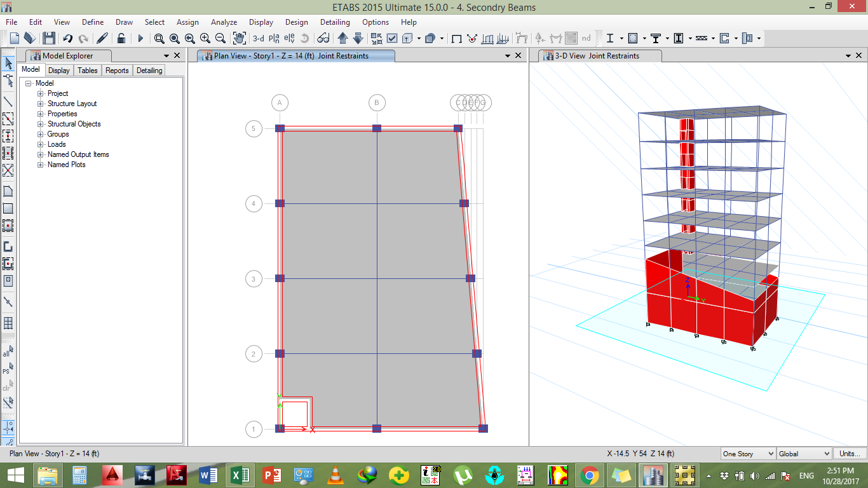Open concrete frame design dropdown arrow

(644, 38)
